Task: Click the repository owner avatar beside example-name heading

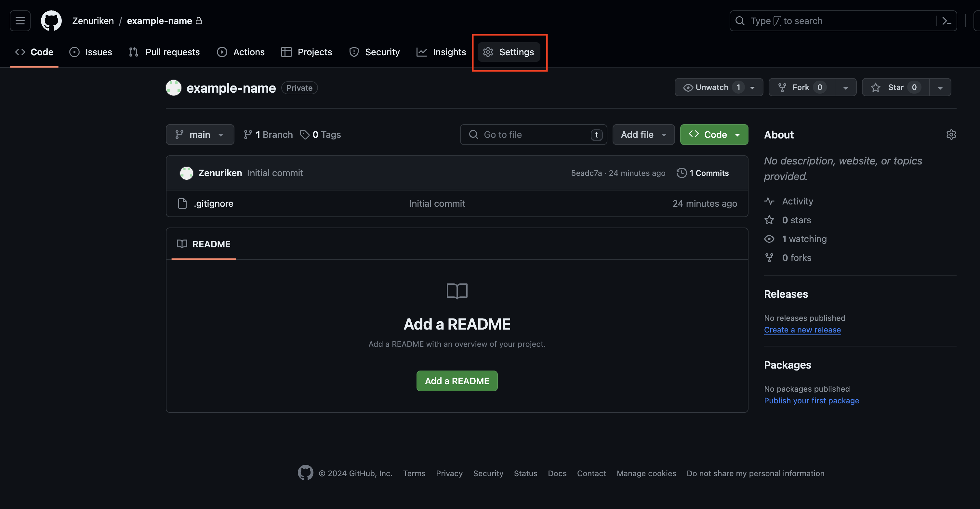Action: pyautogui.click(x=174, y=88)
